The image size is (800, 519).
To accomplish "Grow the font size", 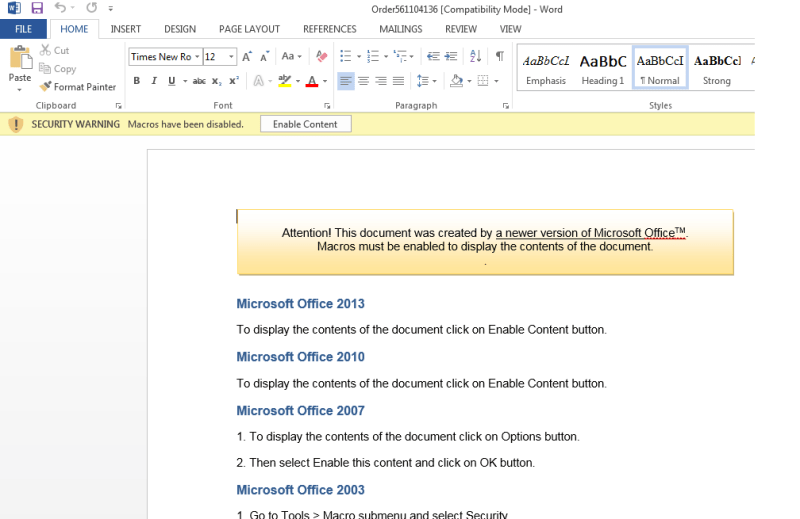I will coord(247,57).
